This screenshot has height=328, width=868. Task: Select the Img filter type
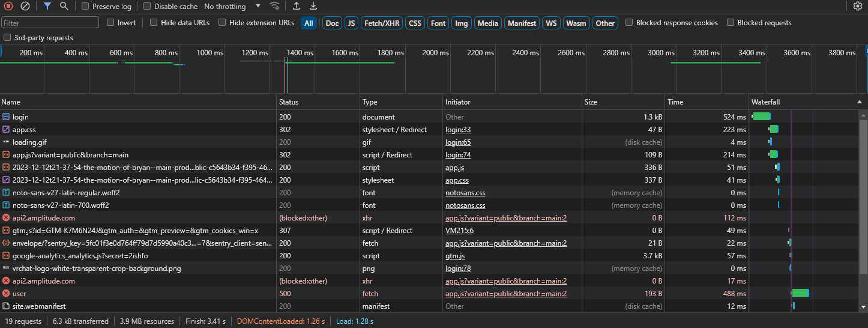(x=461, y=23)
